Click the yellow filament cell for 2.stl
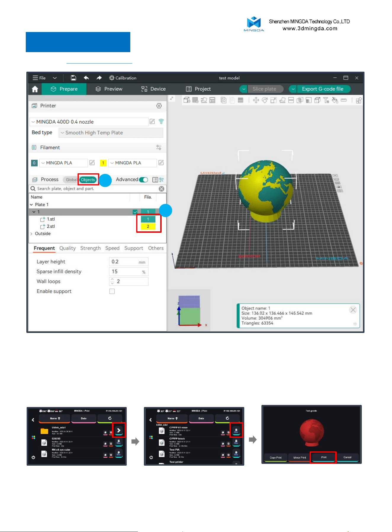This screenshot has height=532, width=392. click(148, 226)
